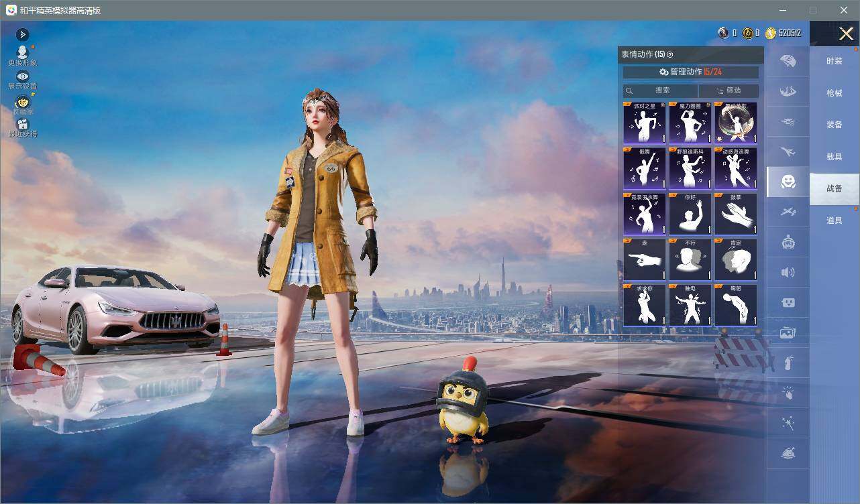Select the emote smiley category icon
Image resolution: width=860 pixels, height=504 pixels.
point(788,182)
